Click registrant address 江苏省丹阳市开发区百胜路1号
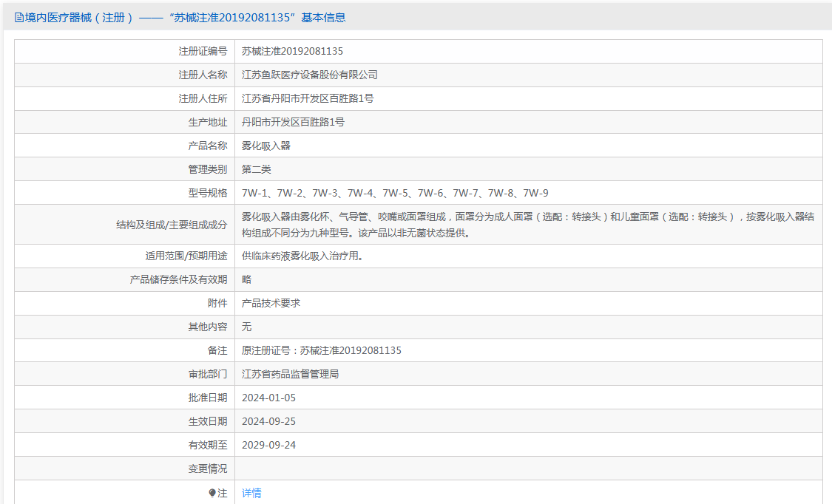832x504 pixels. (x=308, y=98)
